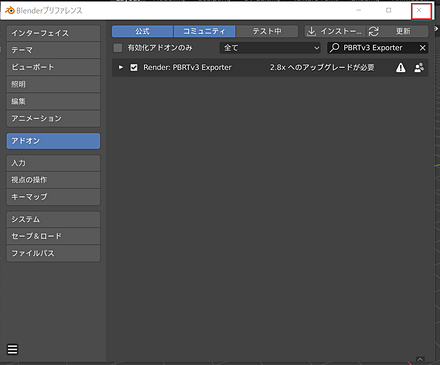Open the hamburger menu for saving preferences
440x365 pixels.
[x=13, y=349]
